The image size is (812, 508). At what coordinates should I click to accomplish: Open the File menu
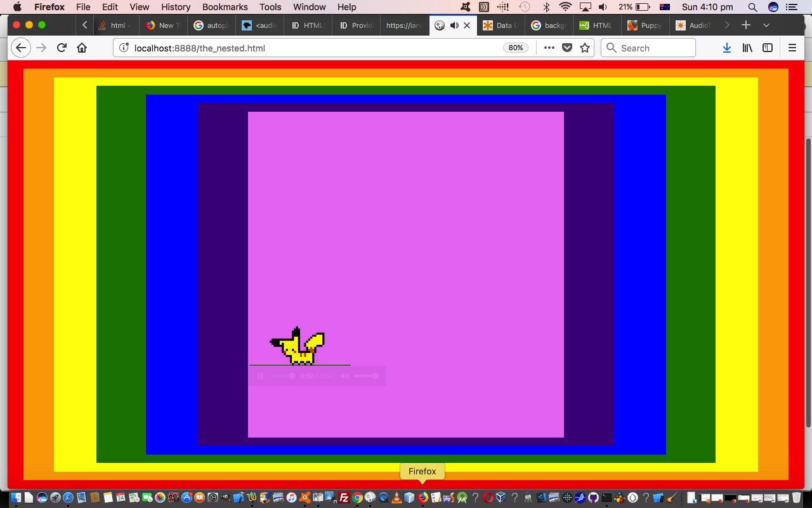82,7
